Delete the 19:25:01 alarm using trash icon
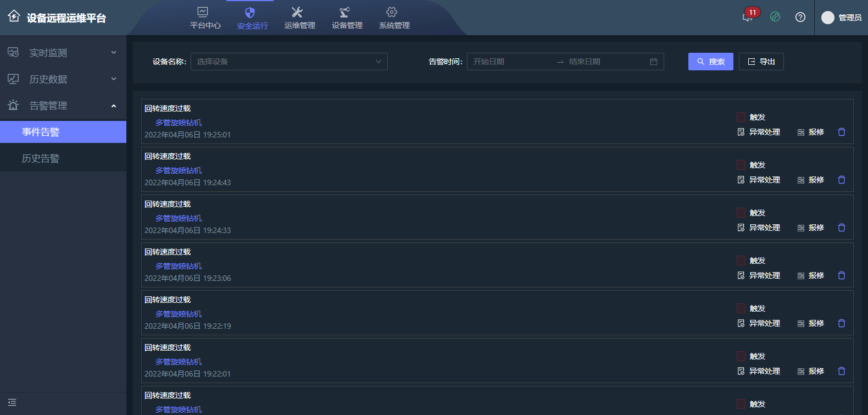 [x=842, y=132]
